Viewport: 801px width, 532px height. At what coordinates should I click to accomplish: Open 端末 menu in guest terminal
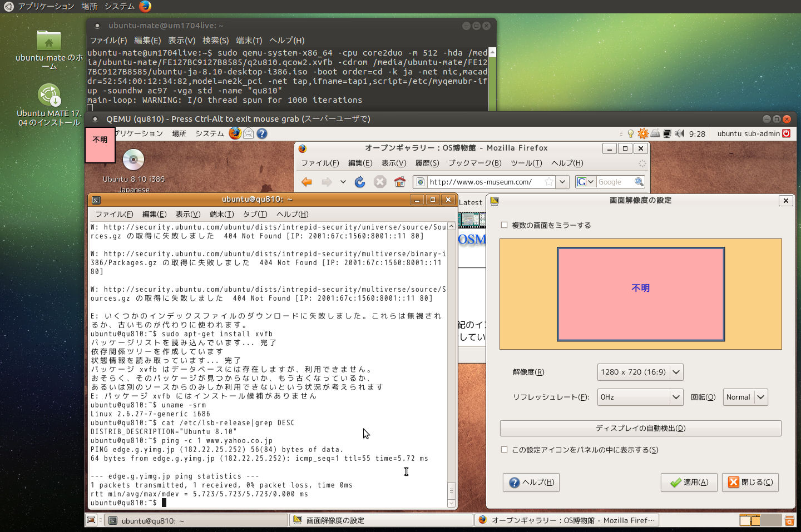(222, 214)
